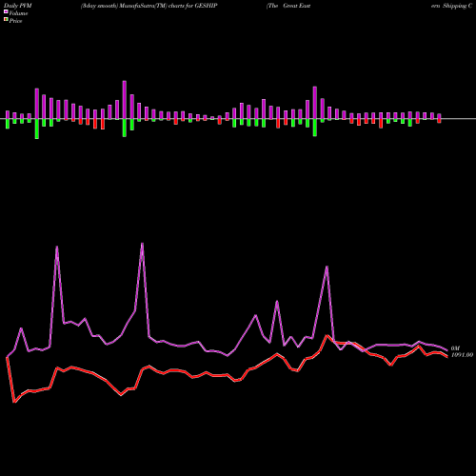Click the MunafaSutra charts for GESHIP heading
This screenshot has height=476, width=476.
click(x=149, y=6)
